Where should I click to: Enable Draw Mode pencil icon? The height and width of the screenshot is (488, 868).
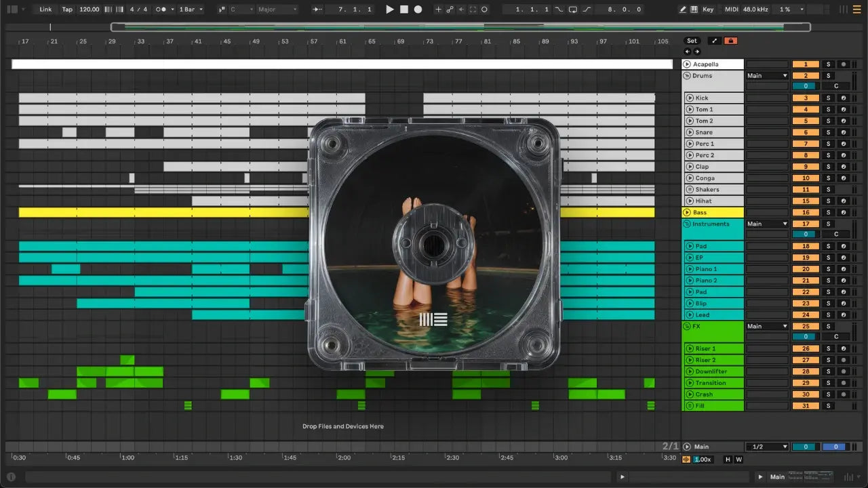(x=683, y=9)
